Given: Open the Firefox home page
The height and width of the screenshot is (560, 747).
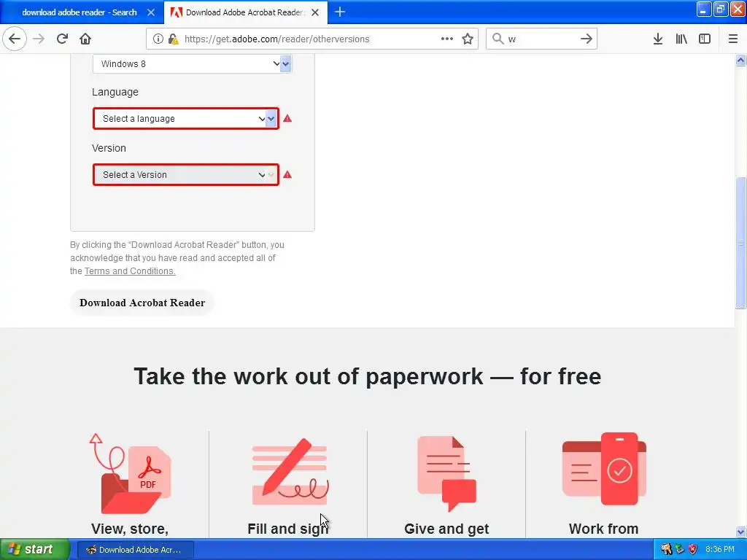Looking at the screenshot, I should (85, 39).
